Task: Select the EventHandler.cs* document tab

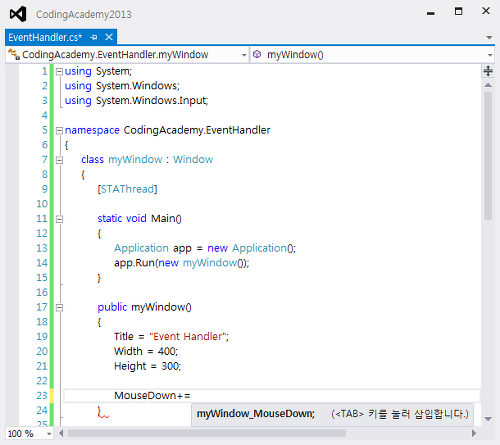Action: (45, 37)
